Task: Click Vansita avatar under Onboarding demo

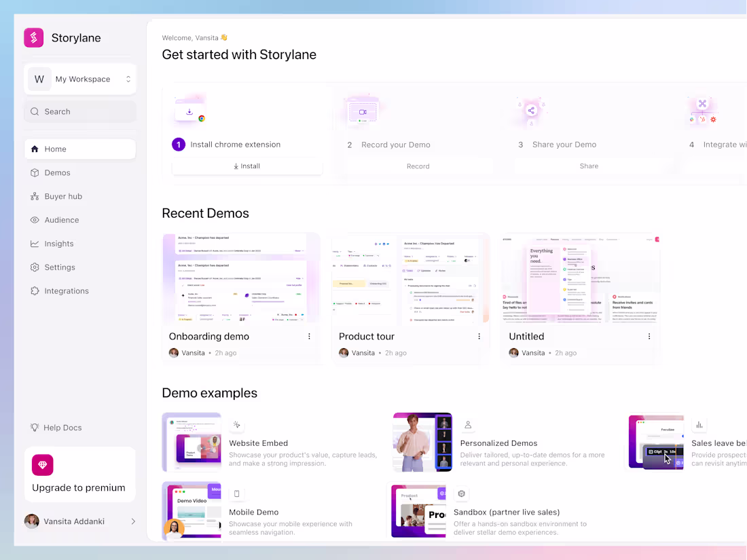Action: [174, 353]
